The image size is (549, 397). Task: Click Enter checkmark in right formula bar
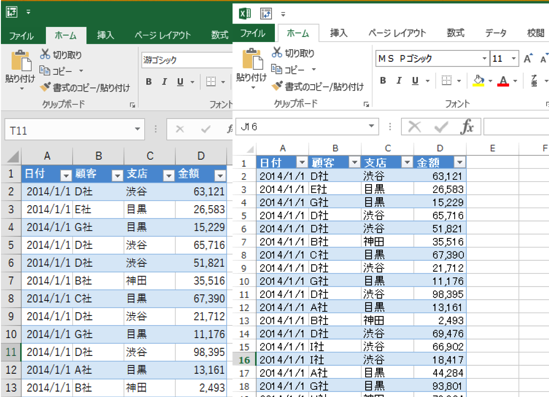coord(441,127)
